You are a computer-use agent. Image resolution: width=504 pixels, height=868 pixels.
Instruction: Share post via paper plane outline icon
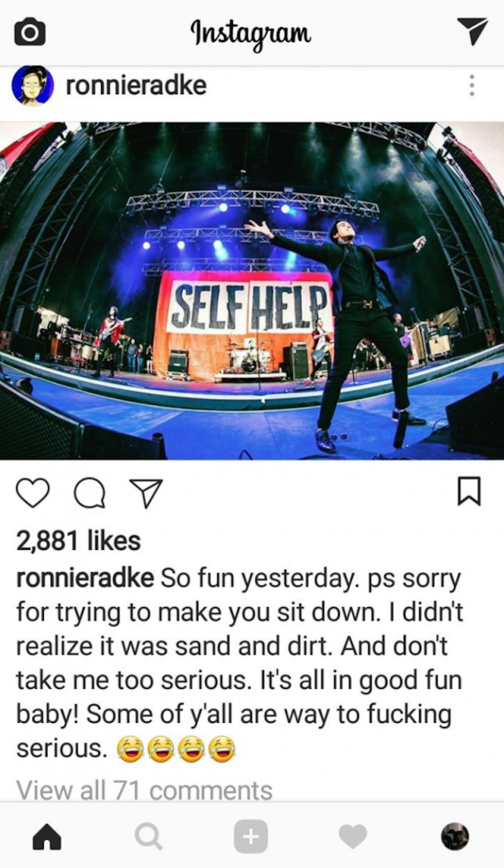(x=146, y=493)
